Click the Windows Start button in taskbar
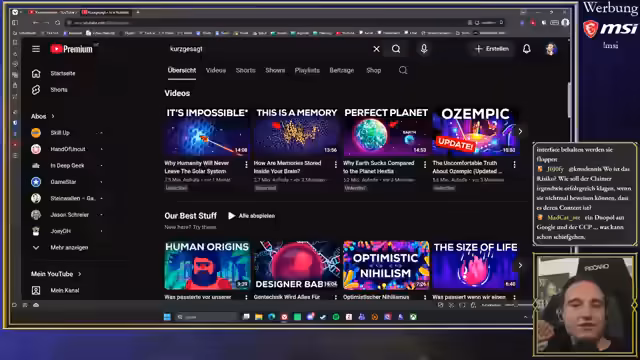The height and width of the screenshot is (360, 640). click(167, 317)
